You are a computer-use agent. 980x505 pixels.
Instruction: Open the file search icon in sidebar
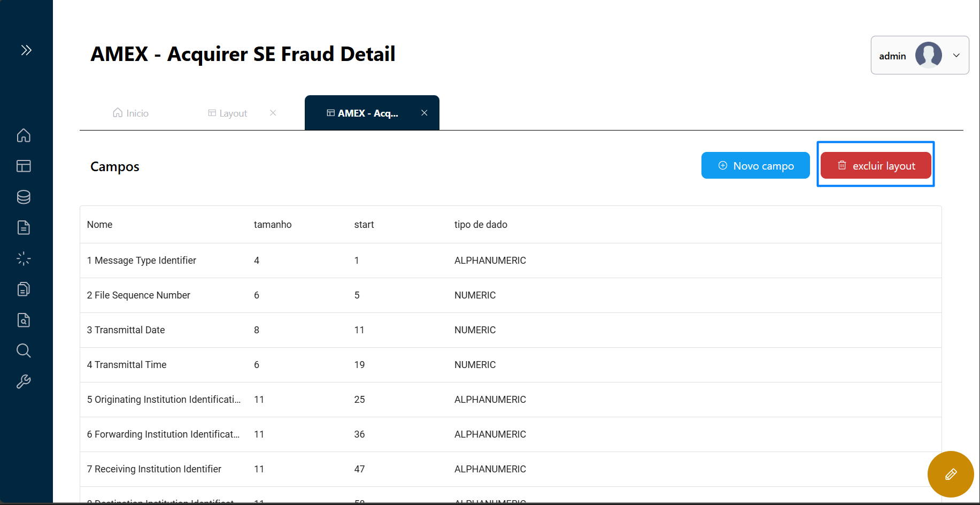(24, 320)
